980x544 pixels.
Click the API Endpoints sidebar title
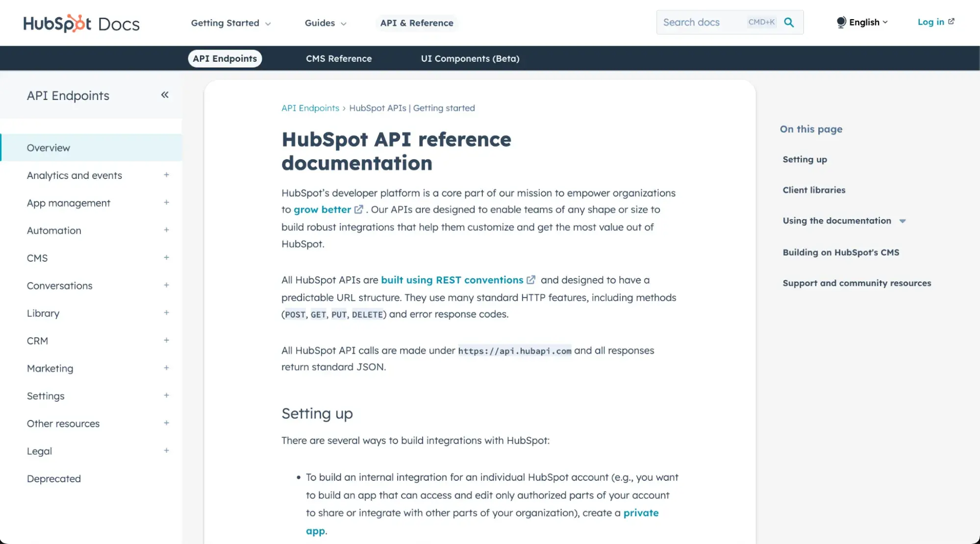pyautogui.click(x=68, y=96)
